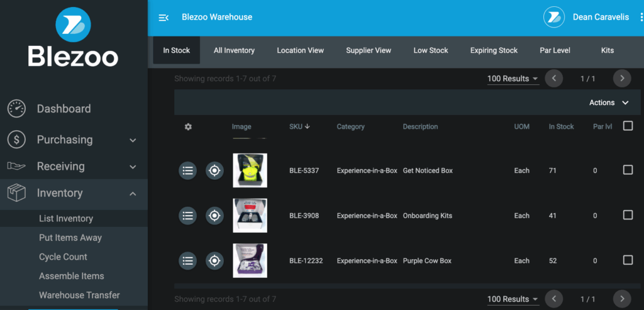Viewport: 644px width, 310px height.
Task: Click the Purchasing dollar icon
Action: tap(16, 140)
